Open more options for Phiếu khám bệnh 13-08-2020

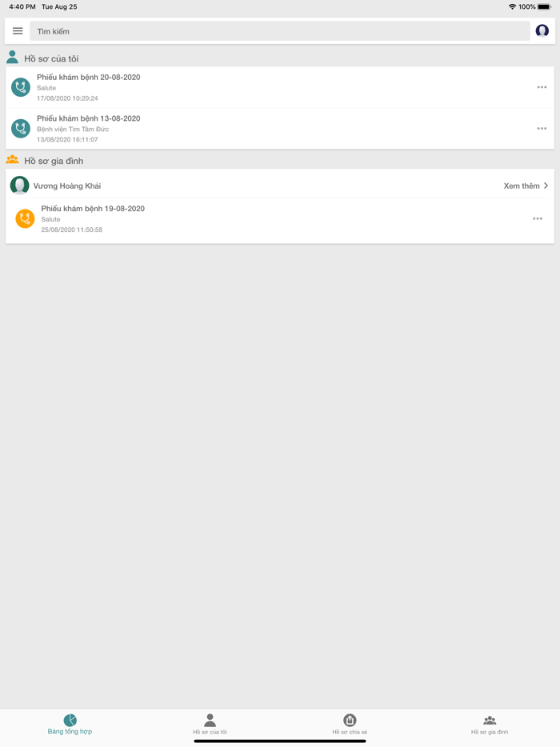pos(542,129)
